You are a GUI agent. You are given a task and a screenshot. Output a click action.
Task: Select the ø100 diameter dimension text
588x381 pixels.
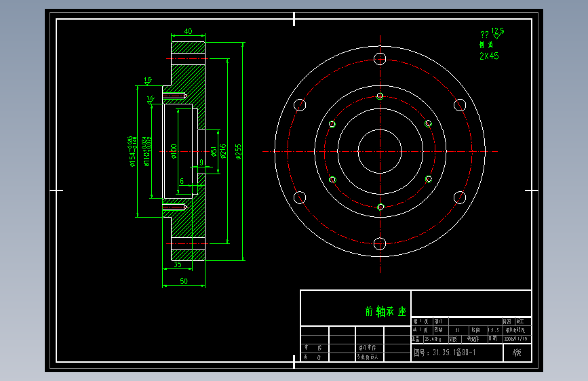[174, 151]
